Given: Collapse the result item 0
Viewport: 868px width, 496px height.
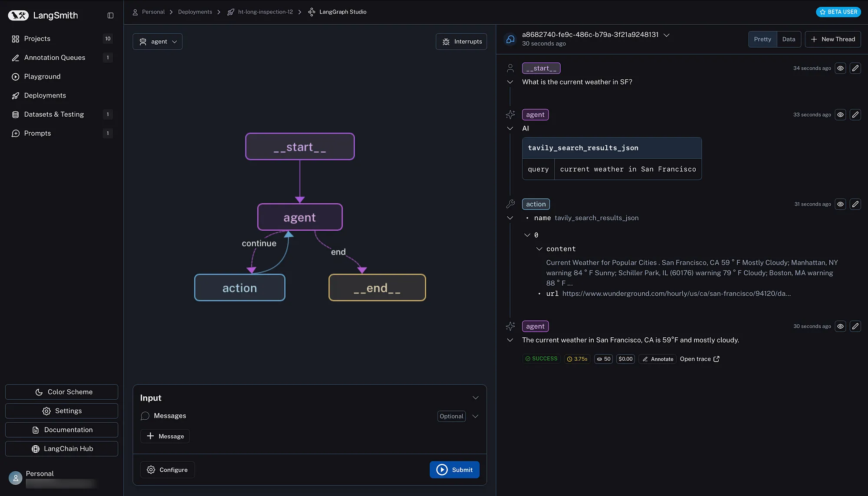Looking at the screenshot, I should [x=527, y=235].
